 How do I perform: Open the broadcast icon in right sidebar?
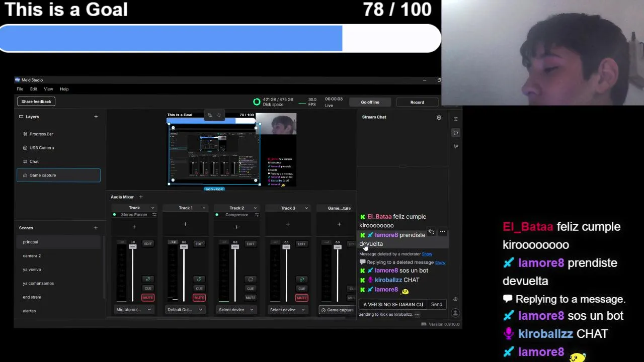(x=455, y=146)
